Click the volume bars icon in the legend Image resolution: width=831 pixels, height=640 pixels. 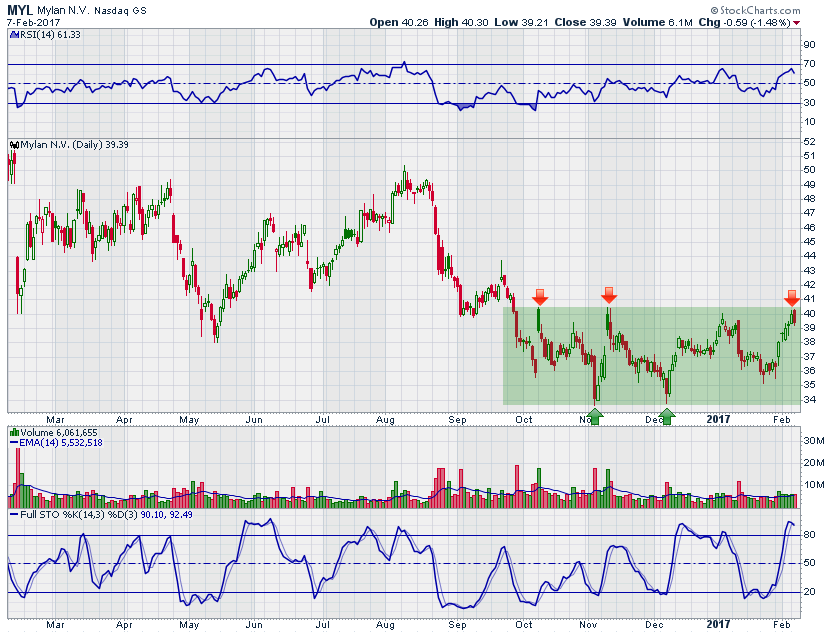click(14, 433)
